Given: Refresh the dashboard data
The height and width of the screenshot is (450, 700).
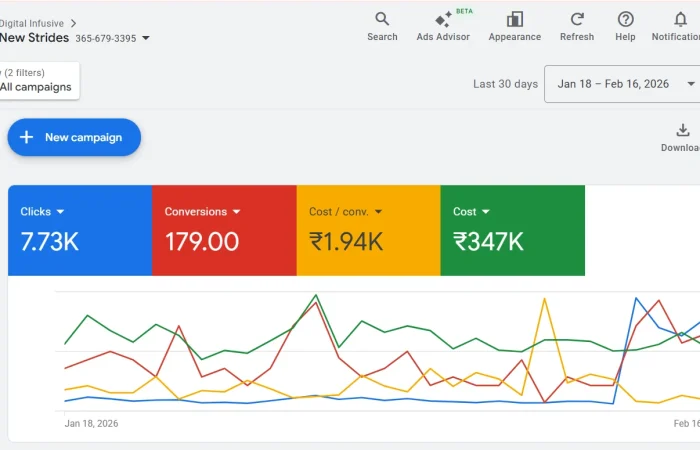Looking at the screenshot, I should pyautogui.click(x=577, y=20).
